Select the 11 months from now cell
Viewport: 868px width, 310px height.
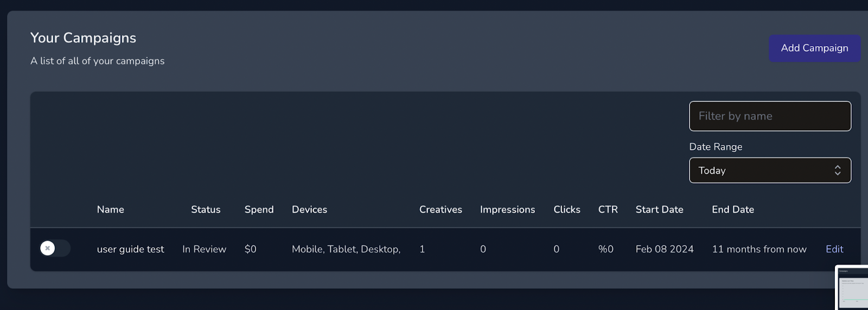point(759,249)
